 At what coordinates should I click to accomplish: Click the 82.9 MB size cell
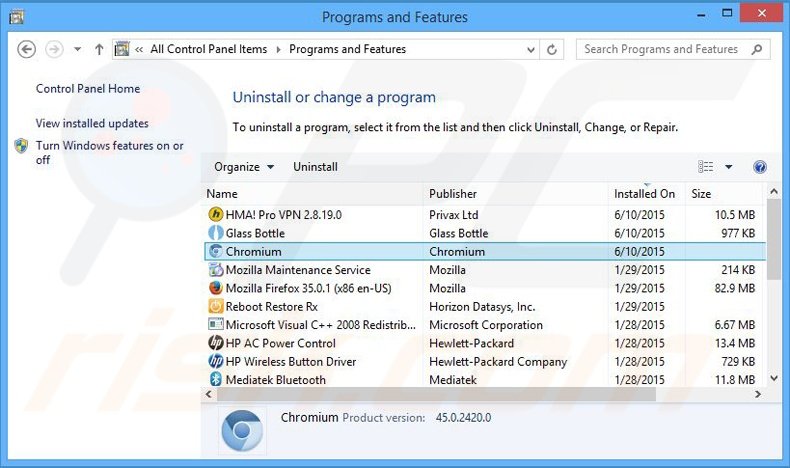pos(735,288)
